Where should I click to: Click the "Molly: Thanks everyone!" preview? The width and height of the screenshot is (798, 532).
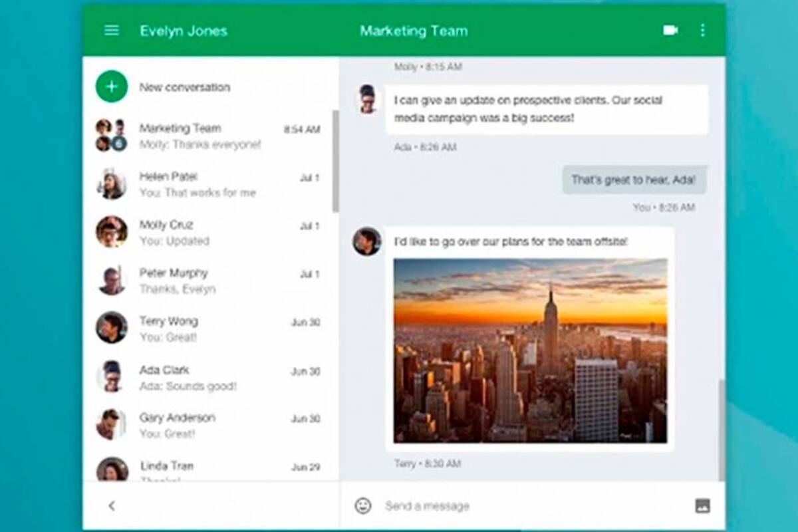200,144
